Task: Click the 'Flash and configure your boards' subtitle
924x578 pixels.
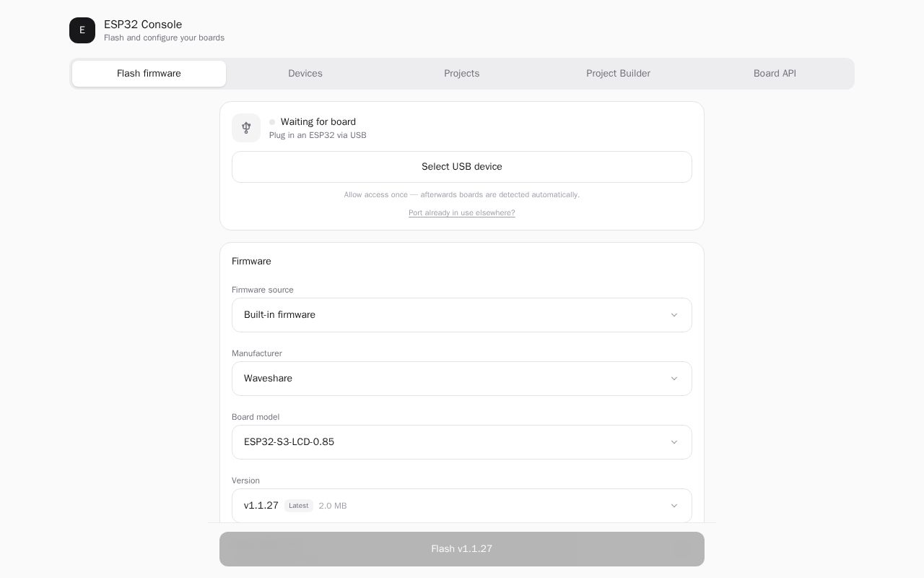Action: tap(164, 38)
